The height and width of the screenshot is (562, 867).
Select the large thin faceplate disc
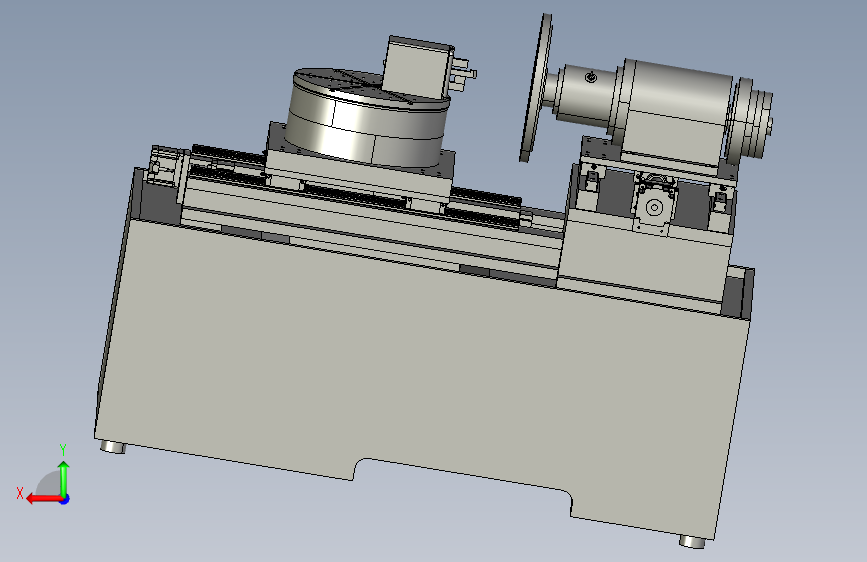(x=535, y=87)
